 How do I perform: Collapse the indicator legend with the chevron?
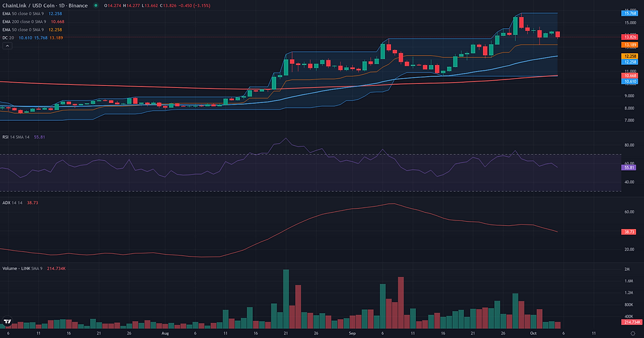coord(7,46)
